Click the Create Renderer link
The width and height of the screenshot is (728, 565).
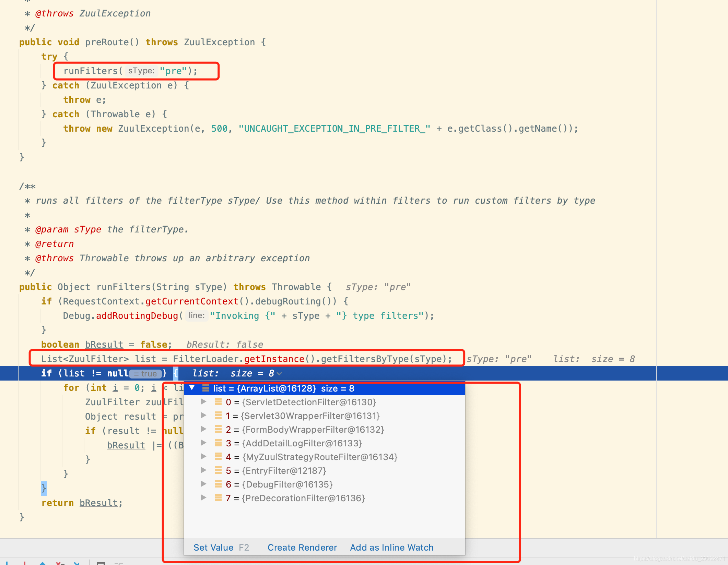click(302, 548)
